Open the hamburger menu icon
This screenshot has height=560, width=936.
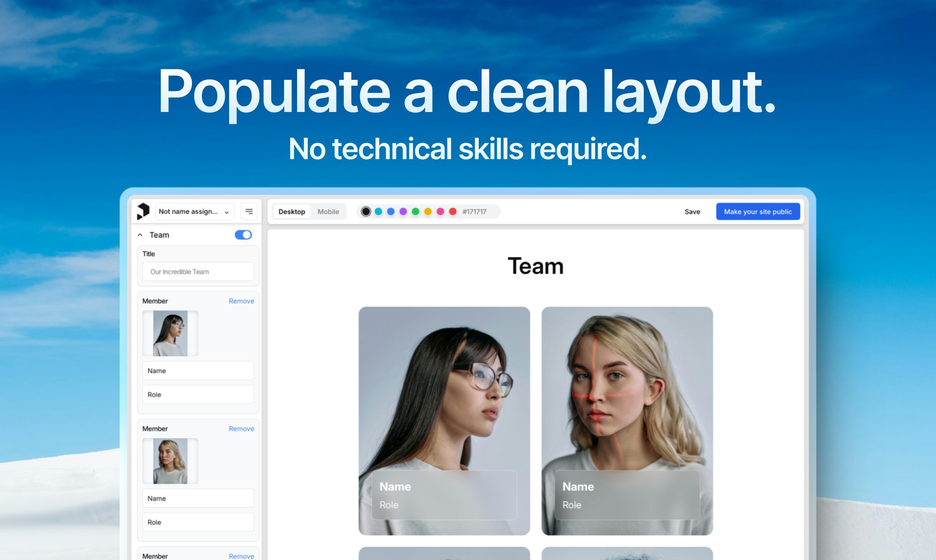[249, 211]
